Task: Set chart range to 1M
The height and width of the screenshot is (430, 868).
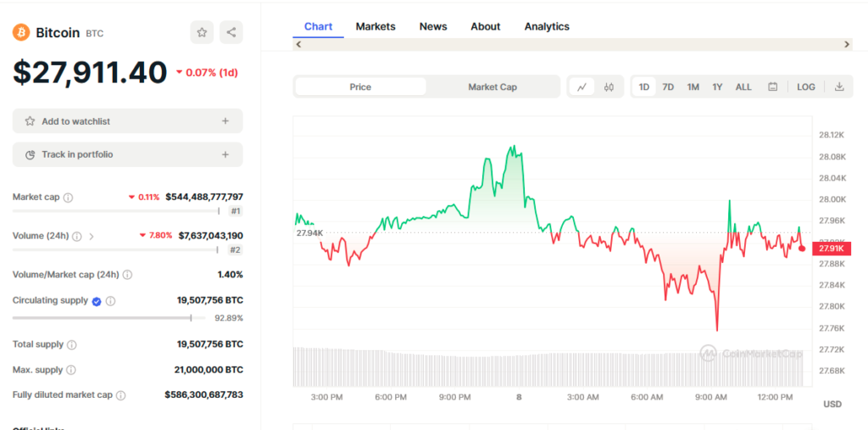Action: point(693,87)
